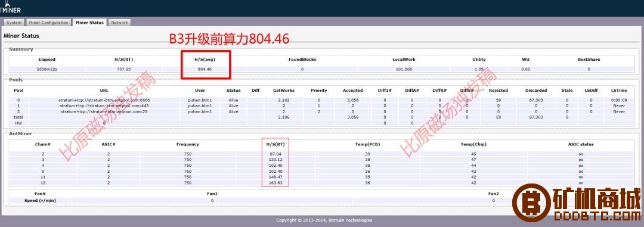The width and height of the screenshot is (644, 227).
Task: Click chain 11 hash rate 148.47
Action: pos(275,177)
